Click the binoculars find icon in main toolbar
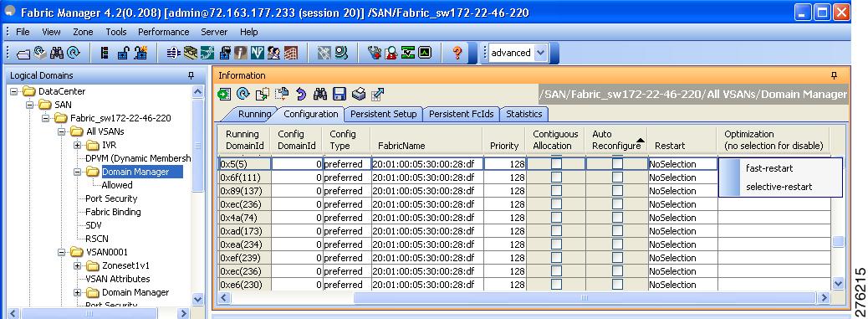Image resolution: width=868 pixels, height=319 pixels. click(x=57, y=54)
